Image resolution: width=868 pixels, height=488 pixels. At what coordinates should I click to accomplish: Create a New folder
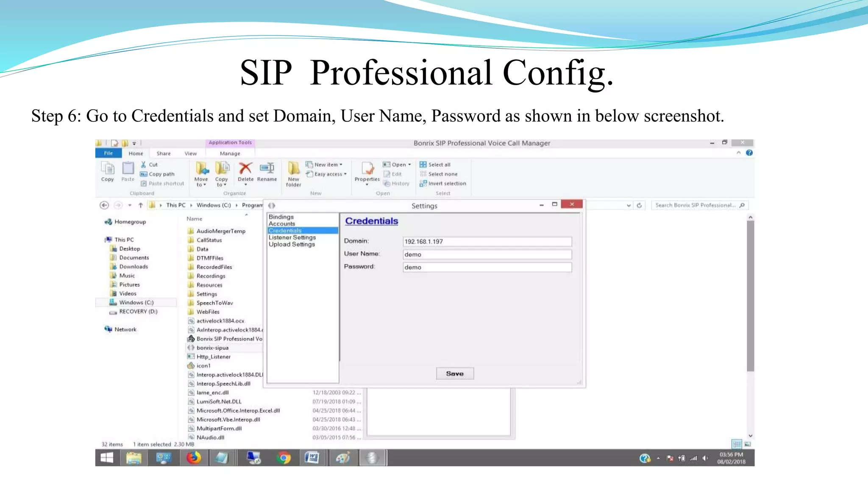click(x=293, y=174)
